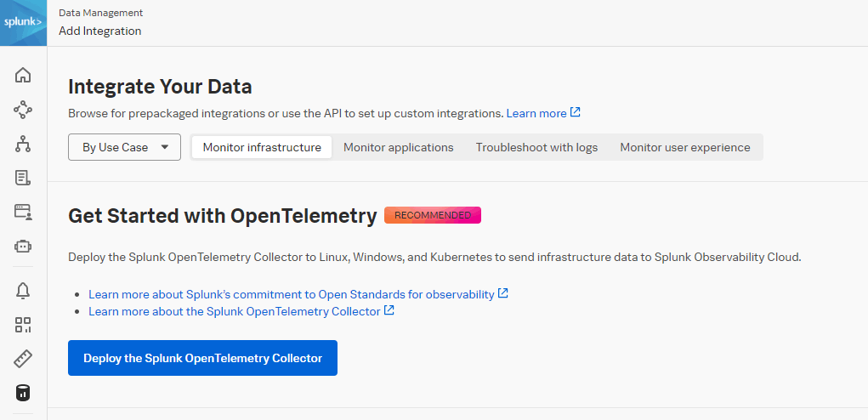Select Data Management cylinder icon

[23, 394]
